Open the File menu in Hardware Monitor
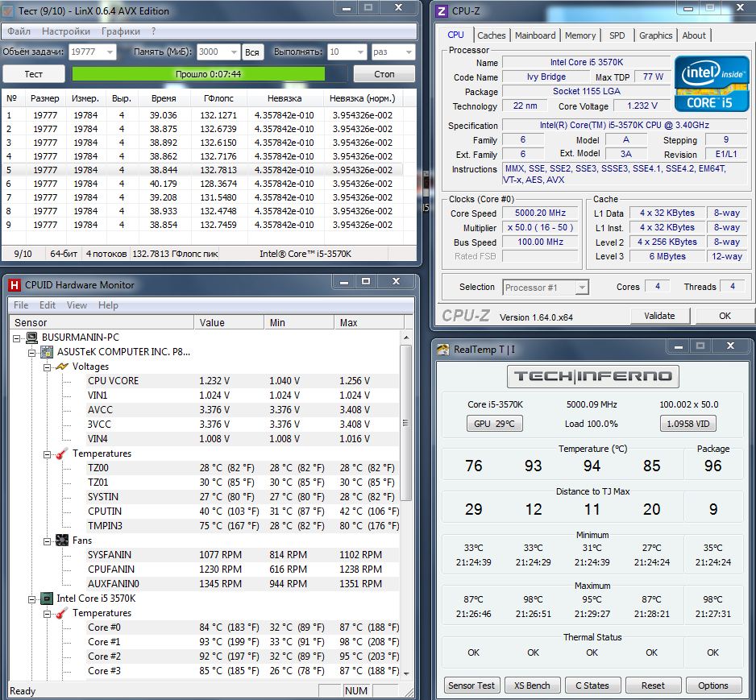The height and width of the screenshot is (700, 756). point(21,305)
